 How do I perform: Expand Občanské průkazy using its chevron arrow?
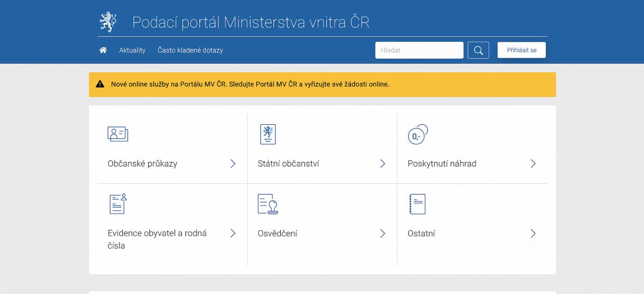[232, 164]
